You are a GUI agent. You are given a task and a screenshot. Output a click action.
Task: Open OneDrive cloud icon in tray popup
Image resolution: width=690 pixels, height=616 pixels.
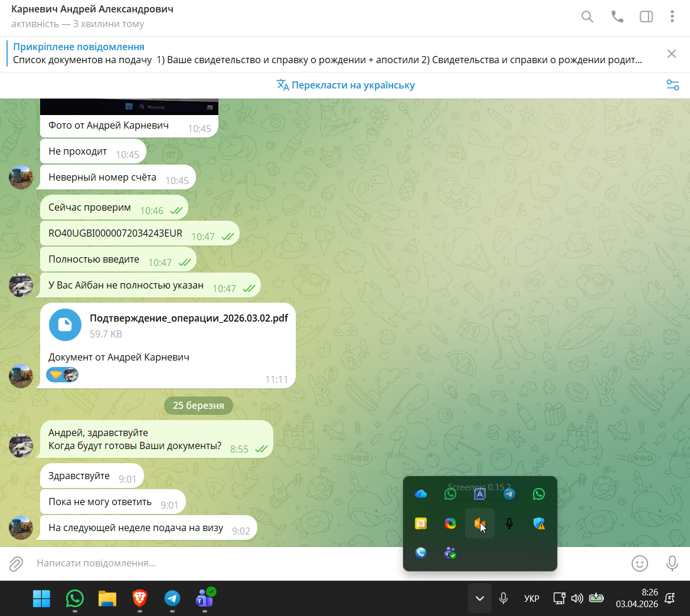click(x=421, y=494)
